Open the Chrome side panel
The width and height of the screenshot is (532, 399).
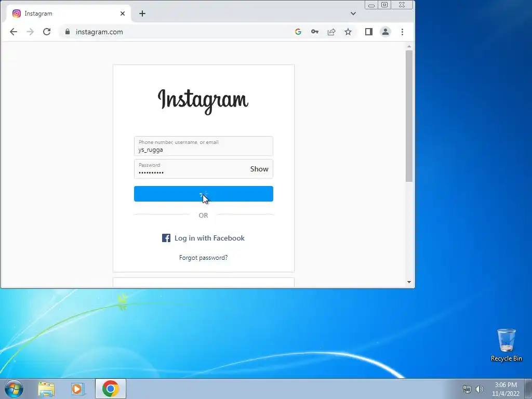[369, 32]
